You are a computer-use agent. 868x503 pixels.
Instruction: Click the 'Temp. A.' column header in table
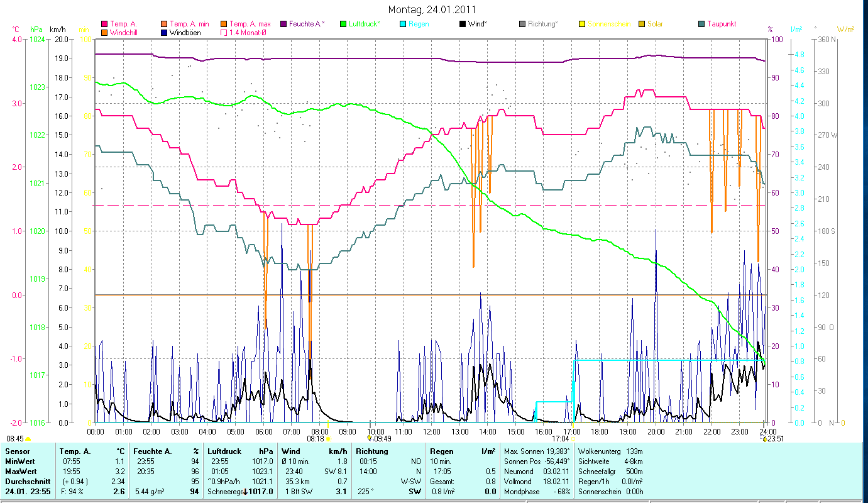pos(75,451)
